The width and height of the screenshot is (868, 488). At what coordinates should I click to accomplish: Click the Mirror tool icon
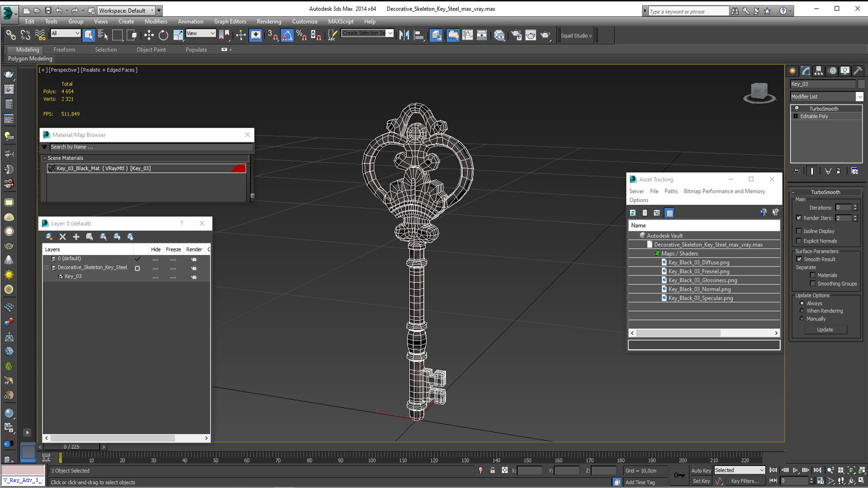(404, 35)
